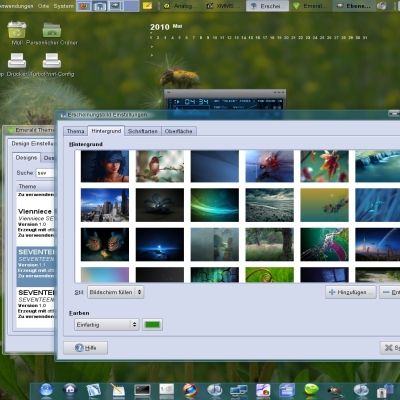400x400 pixels.
Task: Choose the red splash wallpaper thumbnail
Action: [x=270, y=166]
